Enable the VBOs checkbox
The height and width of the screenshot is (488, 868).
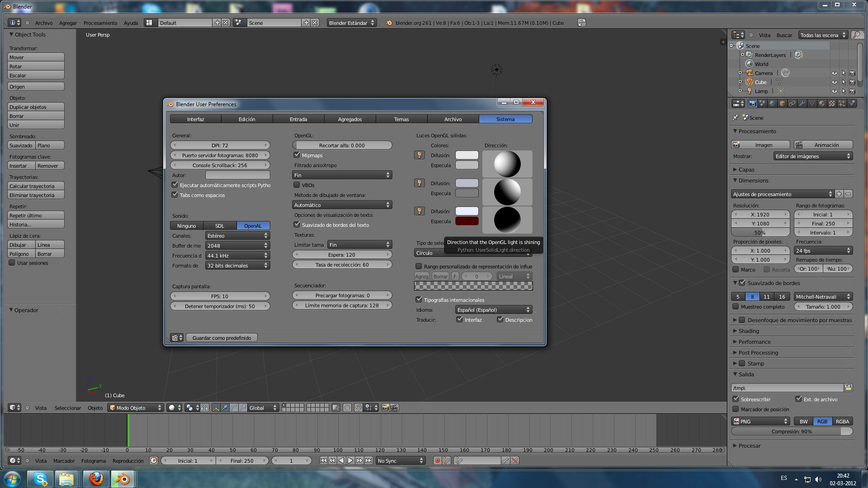(x=297, y=185)
